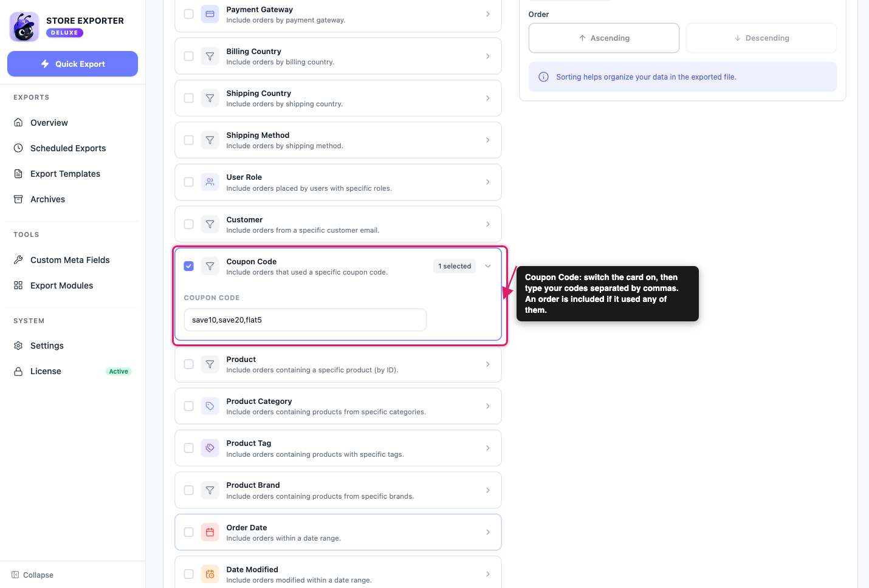Screen dimensions: 869x588
Task: Enable the Billing Country filter checkbox
Action: [189, 56]
